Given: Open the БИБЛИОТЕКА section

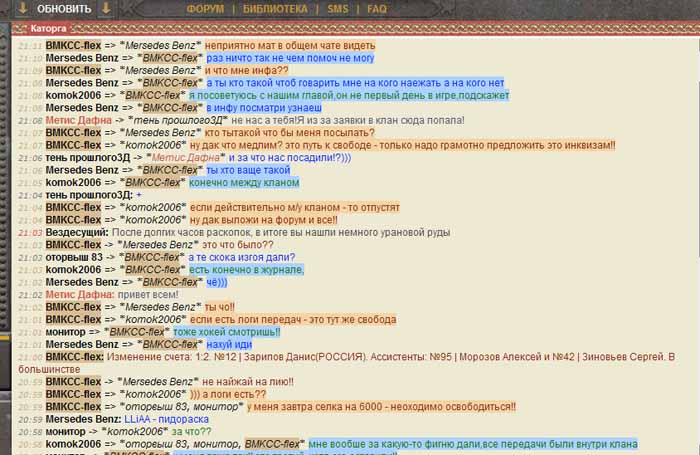Looking at the screenshot, I should tap(278, 9).
